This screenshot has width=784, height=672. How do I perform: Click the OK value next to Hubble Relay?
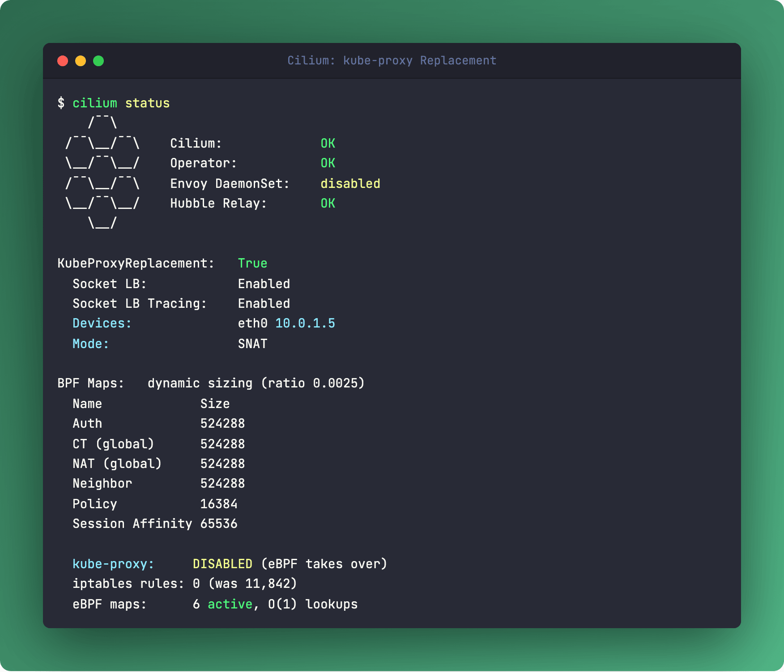pos(328,204)
